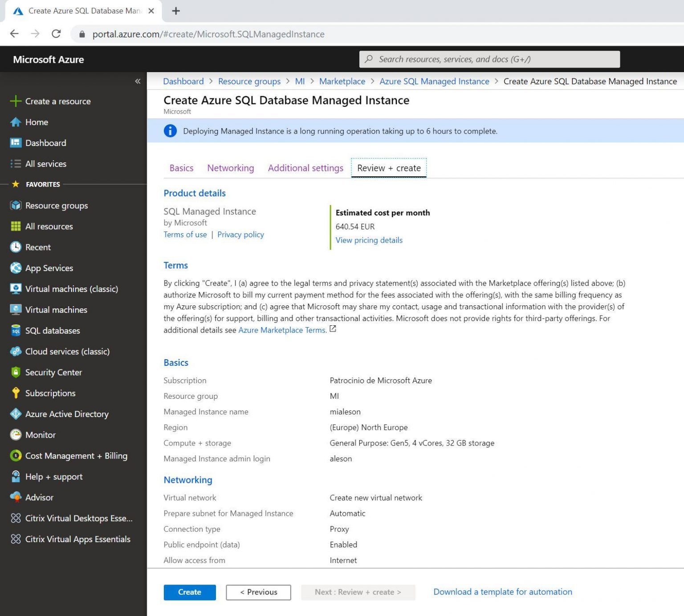Open Azure Marketplace Terms
This screenshot has height=616, width=684.
[281, 330]
